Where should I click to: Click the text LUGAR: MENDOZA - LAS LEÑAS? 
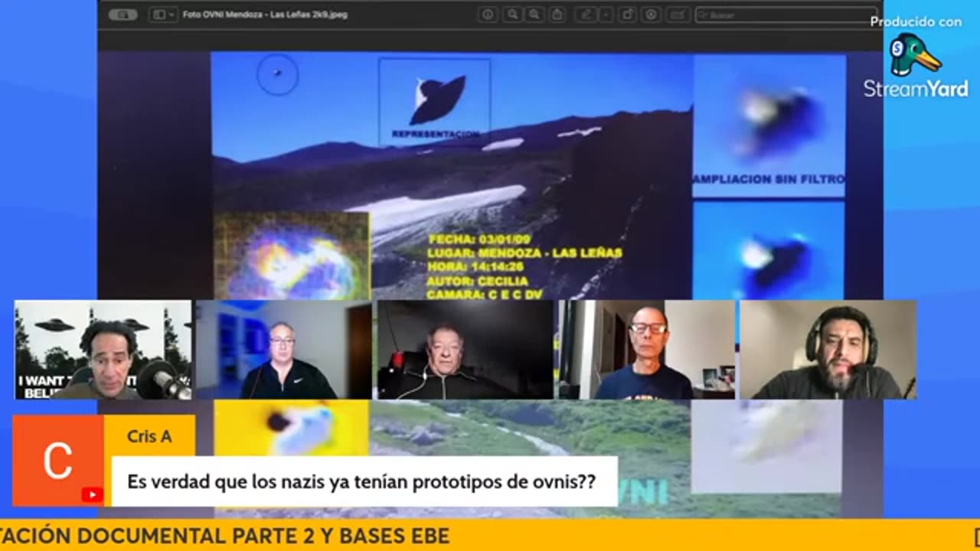point(526,253)
